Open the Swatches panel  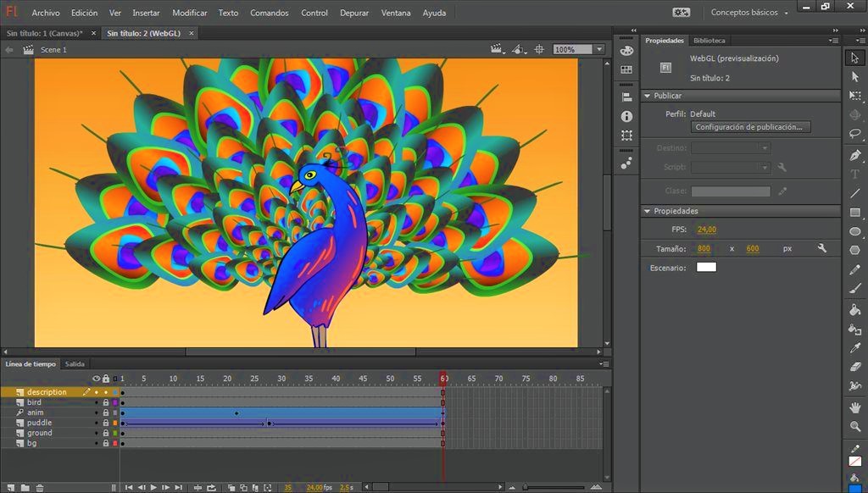(626, 70)
